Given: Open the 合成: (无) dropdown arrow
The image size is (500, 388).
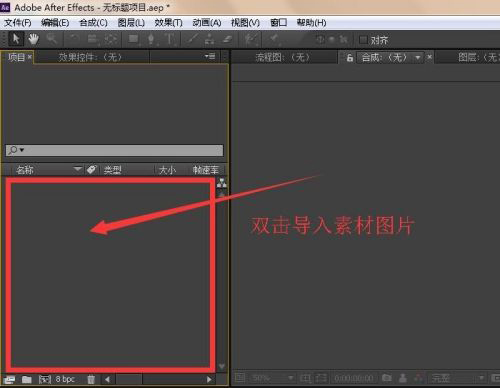Looking at the screenshot, I should click(418, 58).
